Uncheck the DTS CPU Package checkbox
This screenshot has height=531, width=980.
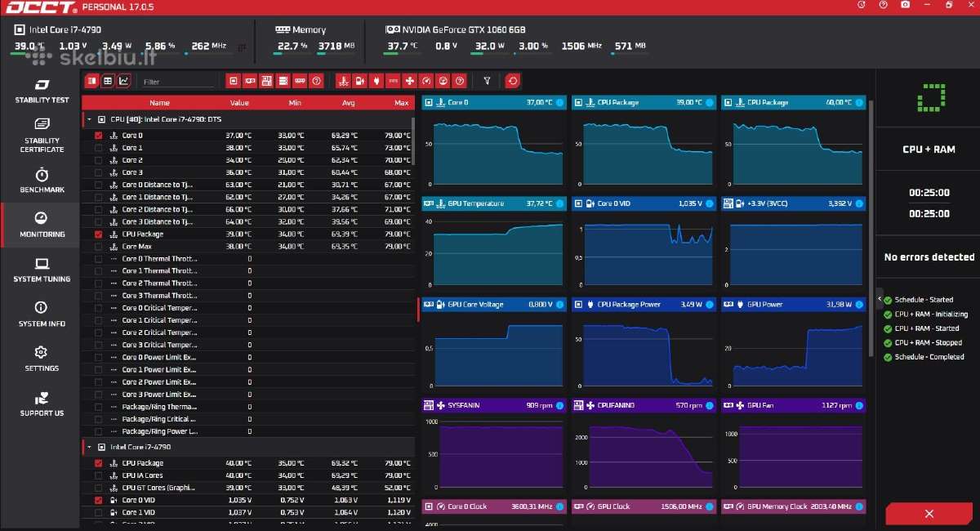click(99, 234)
